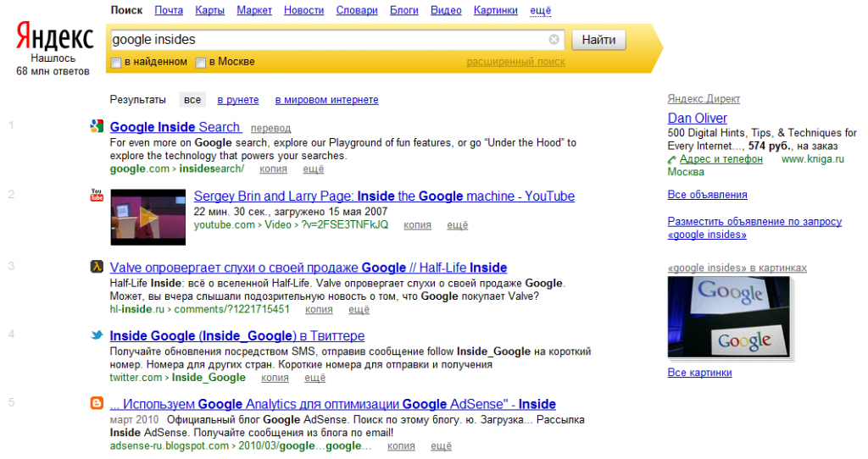Click 'перевод' next to Google Inside Search
Viewport: 868px width, 459px height.
tap(270, 128)
